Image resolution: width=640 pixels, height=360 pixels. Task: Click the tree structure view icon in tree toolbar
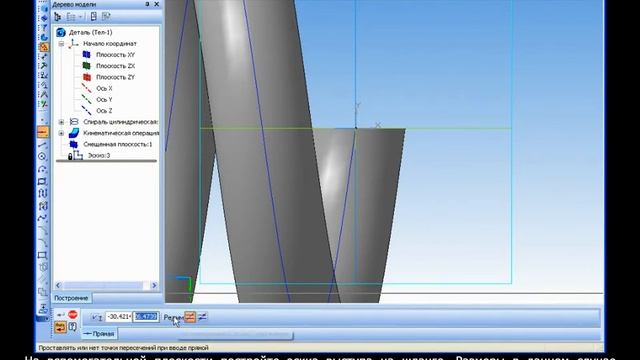pos(58,17)
